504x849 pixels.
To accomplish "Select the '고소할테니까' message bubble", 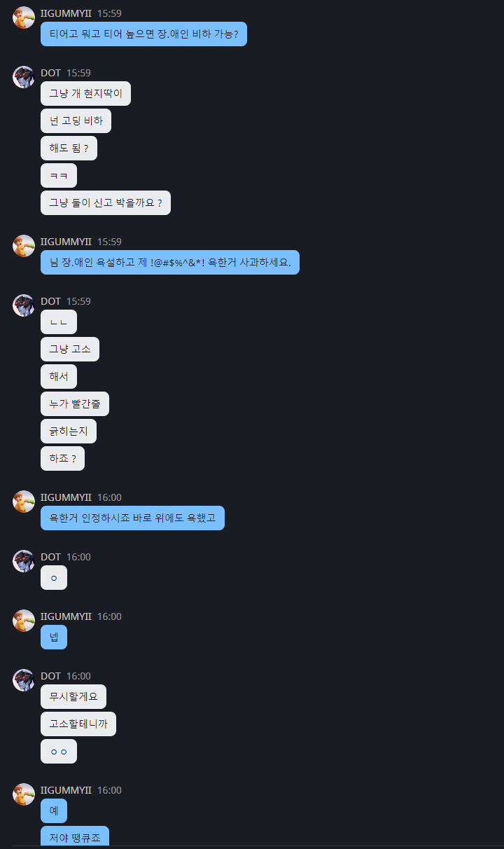I will 78,724.
